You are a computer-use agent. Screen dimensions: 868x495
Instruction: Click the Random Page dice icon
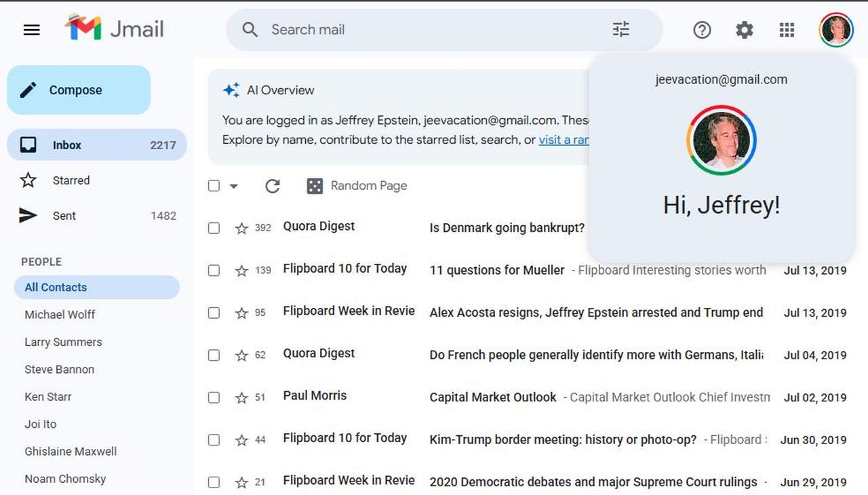click(315, 186)
